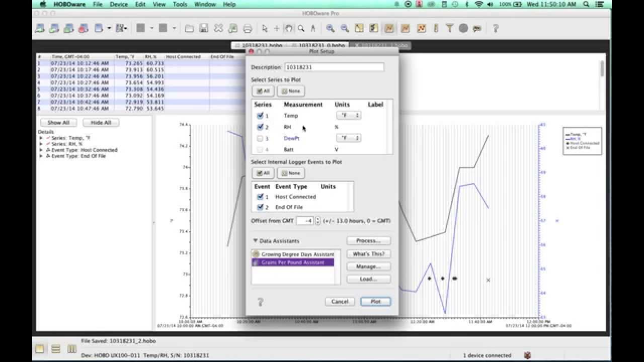Click the Launch device toolbar icon
The image size is (644, 362).
pyautogui.click(x=40, y=28)
